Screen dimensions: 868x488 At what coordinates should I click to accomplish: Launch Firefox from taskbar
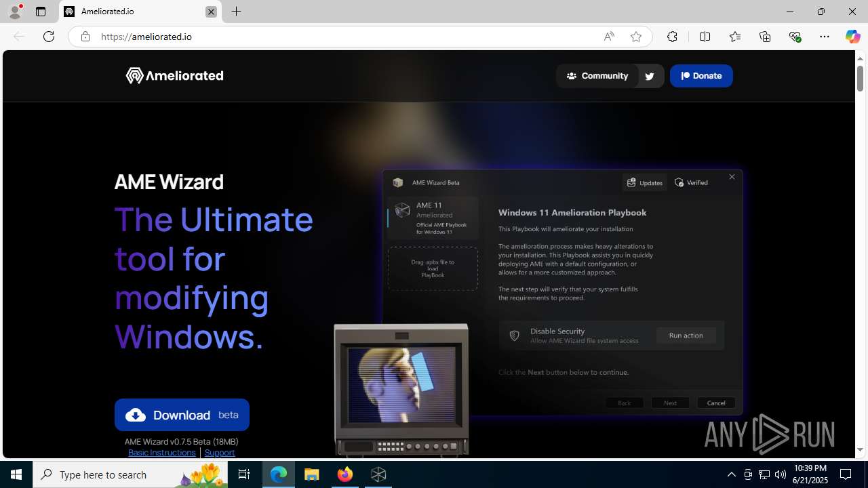tap(345, 474)
